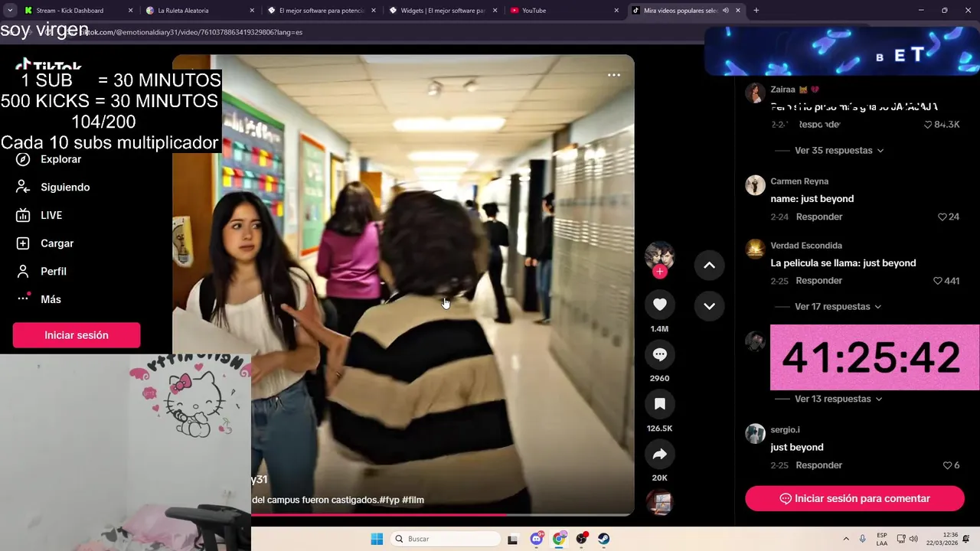The width and height of the screenshot is (980, 551).
Task: Like the TikTok video with the heart icon
Action: coord(659,305)
